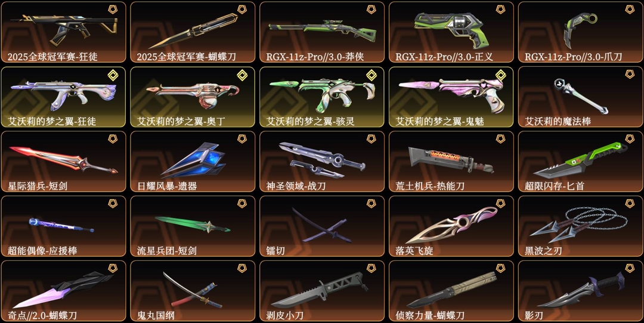Select the 2025全球冠军赛-狂徒 skin card
Viewport: 644px width, 323px height.
64,32
